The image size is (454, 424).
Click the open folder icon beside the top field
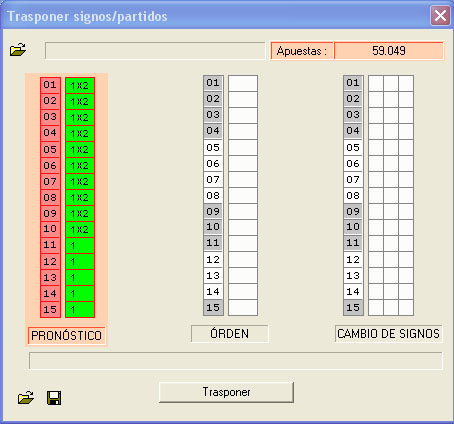click(18, 50)
